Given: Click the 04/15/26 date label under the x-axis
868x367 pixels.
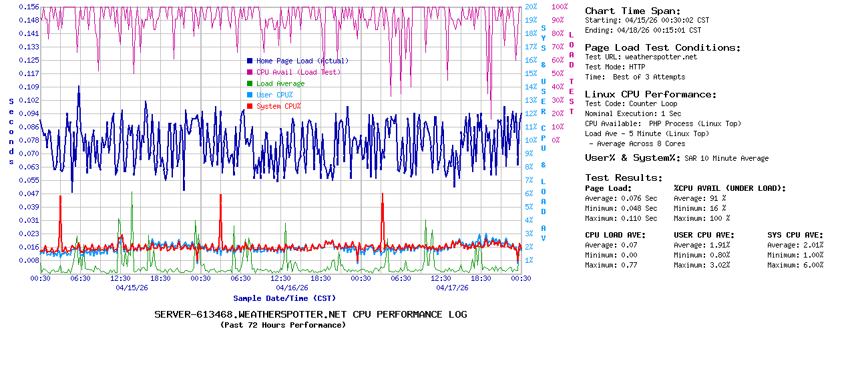Looking at the screenshot, I should tap(132, 288).
